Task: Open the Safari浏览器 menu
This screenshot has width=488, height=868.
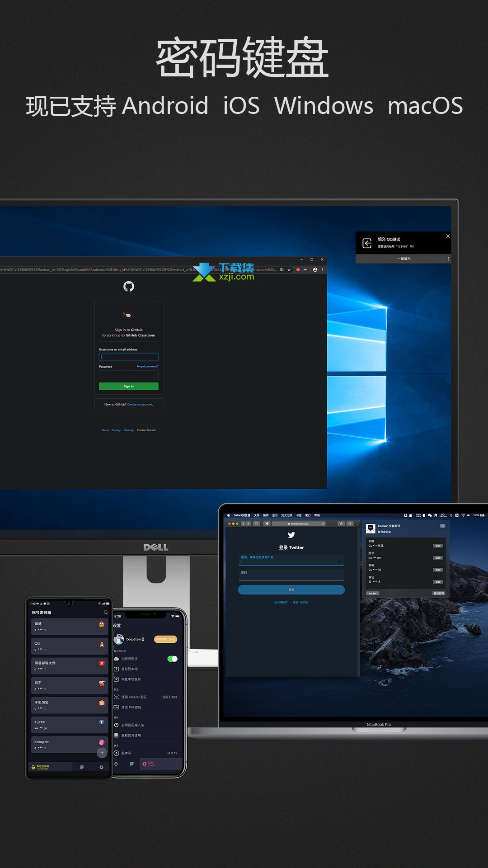Action: click(x=242, y=515)
